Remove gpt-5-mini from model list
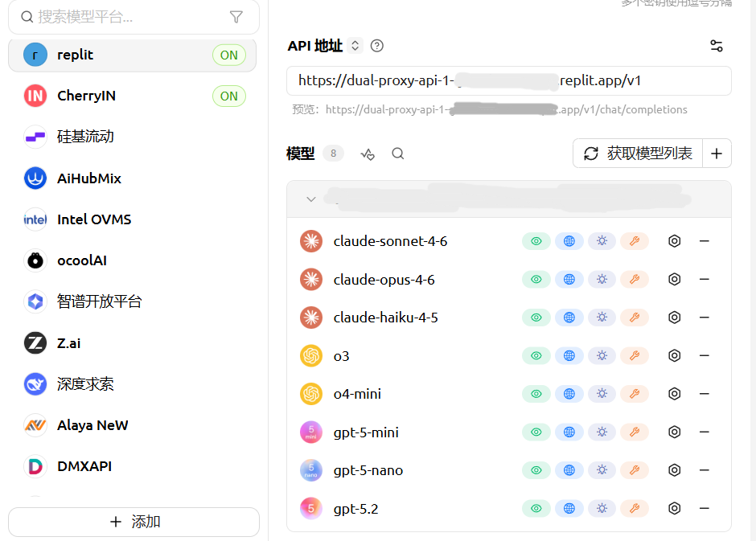Image resolution: width=756 pixels, height=541 pixels. (x=705, y=432)
